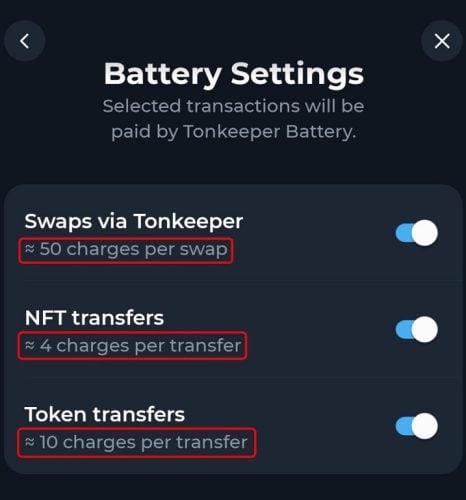The image size is (466, 500).
Task: Disable the Swaps via Tonkeeper toggle
Action: coord(417,233)
